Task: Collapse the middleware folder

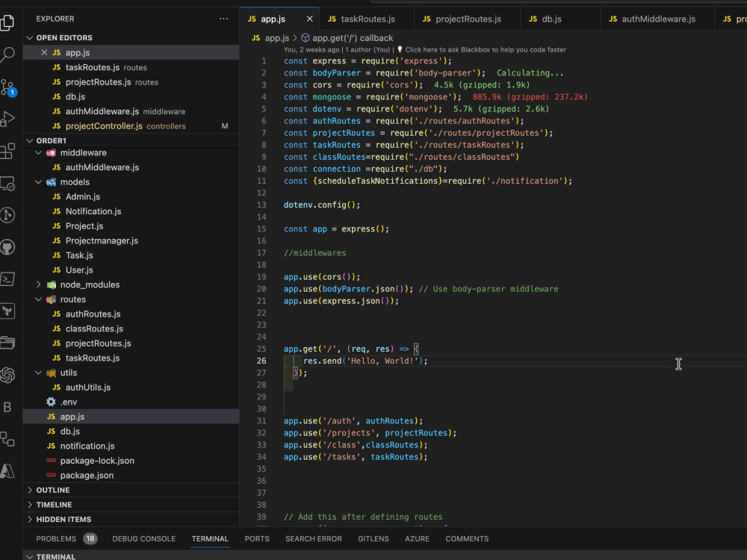Action: pos(39,153)
